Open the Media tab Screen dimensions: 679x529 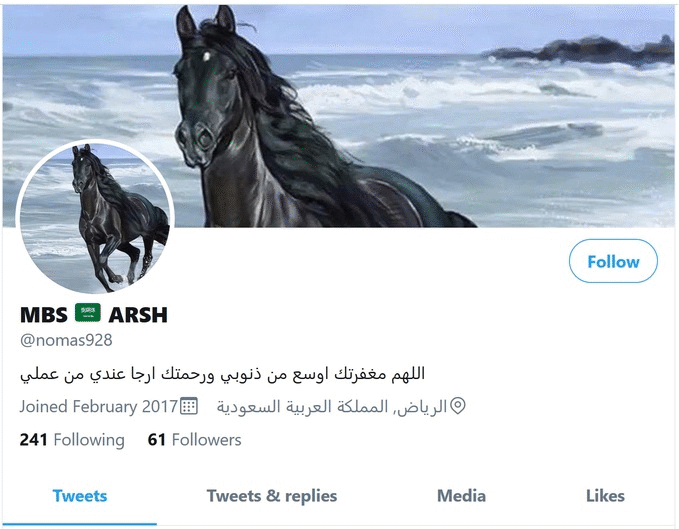coord(461,496)
